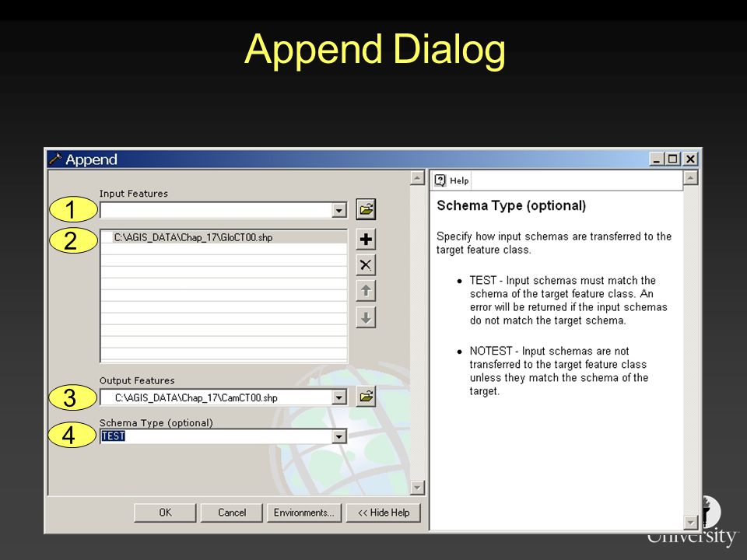Click the TEST bullet text in Help
Image resolution: width=747 pixels, height=560 pixels.
click(x=568, y=300)
